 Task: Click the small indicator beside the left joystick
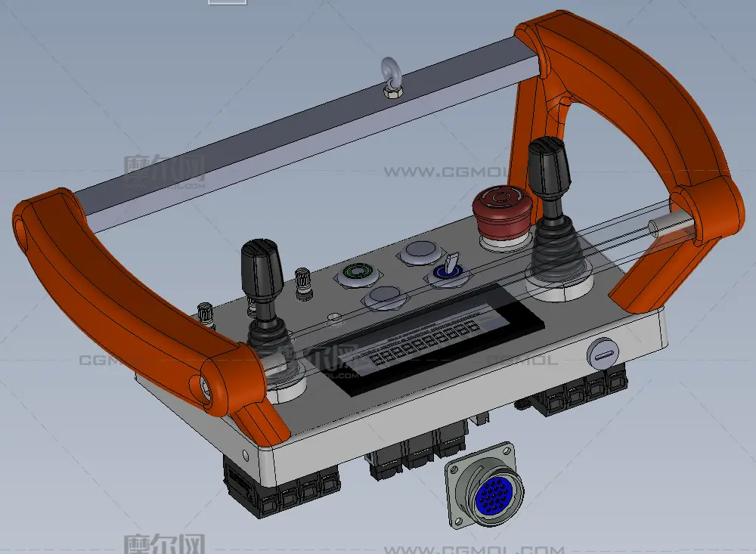click(333, 317)
